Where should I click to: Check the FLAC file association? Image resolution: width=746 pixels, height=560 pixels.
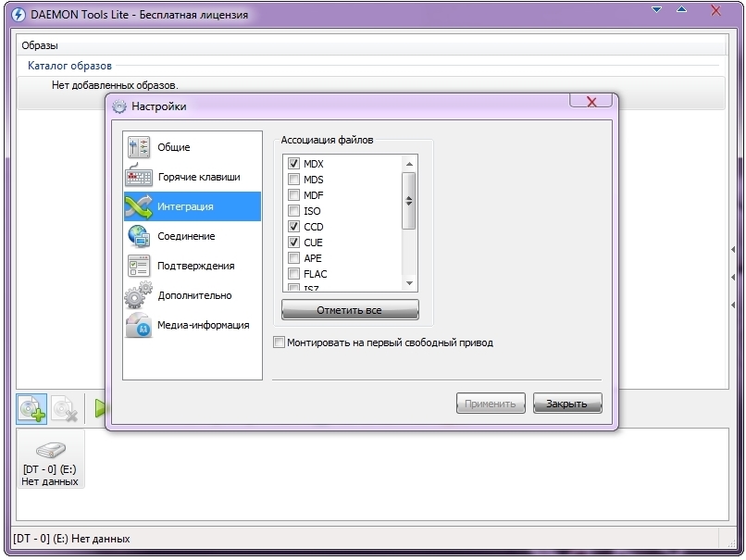[293, 274]
